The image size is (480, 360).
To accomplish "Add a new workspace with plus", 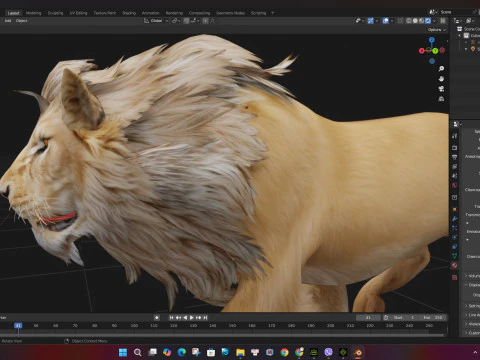I will pyautogui.click(x=272, y=13).
